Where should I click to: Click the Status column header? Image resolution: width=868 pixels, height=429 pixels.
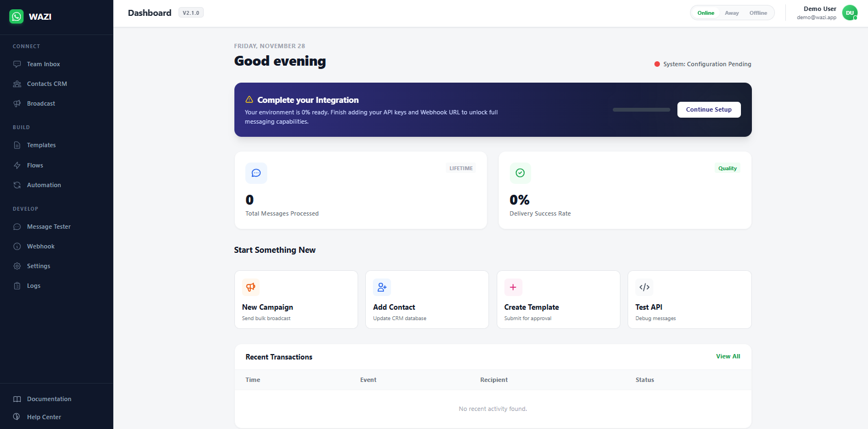(x=645, y=380)
